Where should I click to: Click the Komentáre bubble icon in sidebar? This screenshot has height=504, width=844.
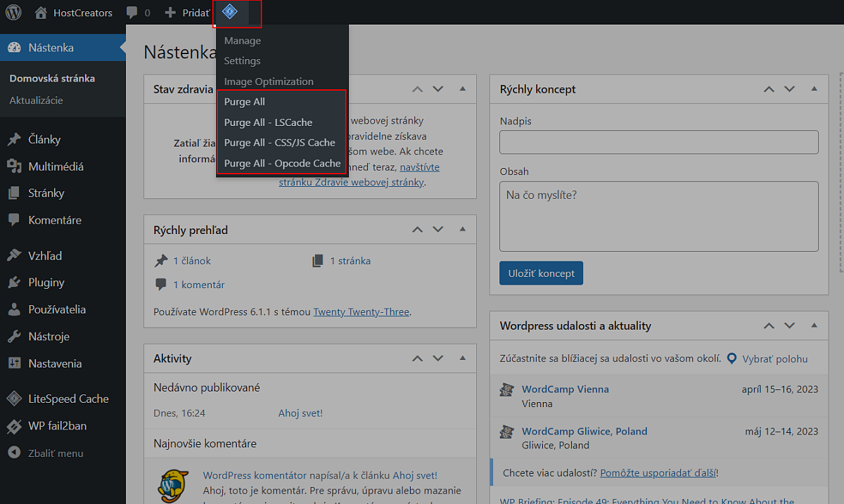(x=14, y=220)
